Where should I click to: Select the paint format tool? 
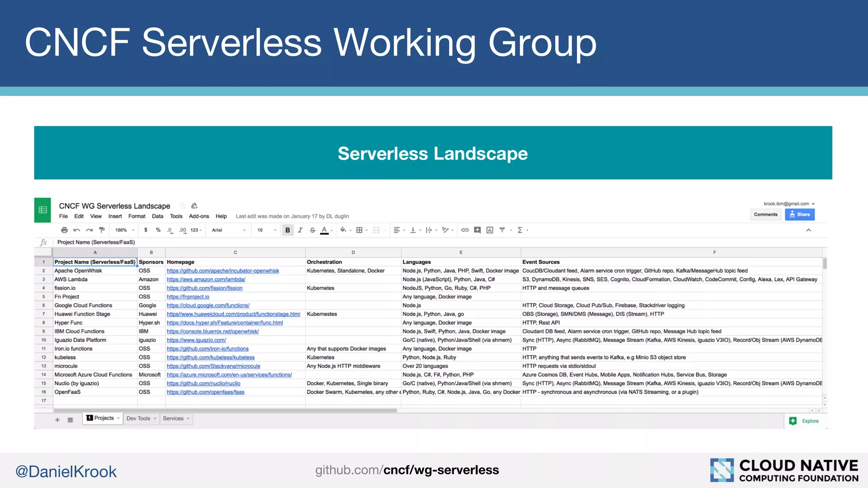pos(102,230)
